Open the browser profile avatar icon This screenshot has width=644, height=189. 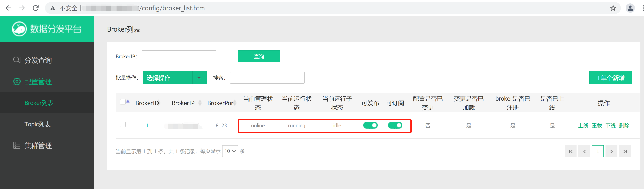pos(630,8)
